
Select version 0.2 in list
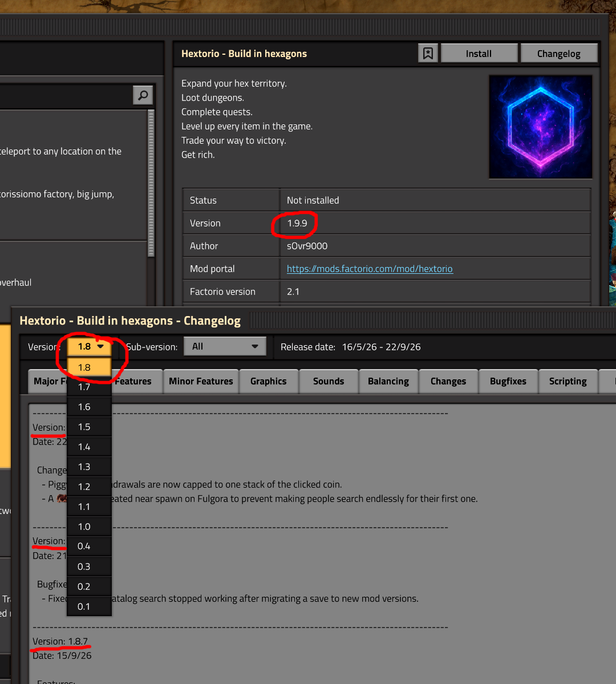click(x=90, y=586)
